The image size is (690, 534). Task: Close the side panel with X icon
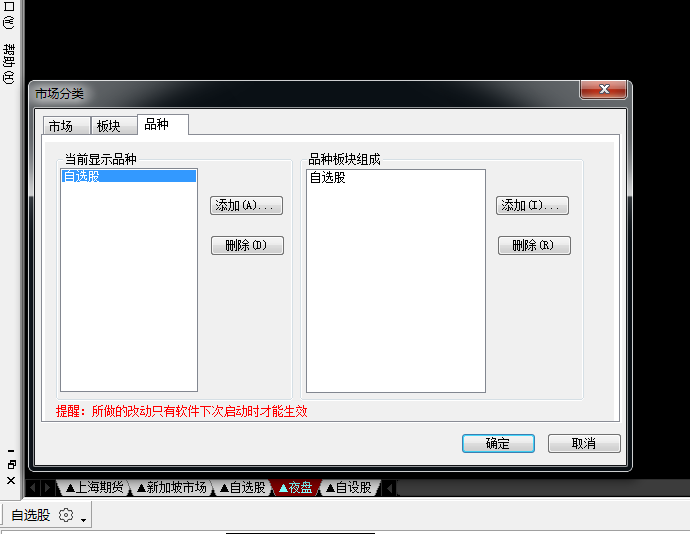[11, 480]
